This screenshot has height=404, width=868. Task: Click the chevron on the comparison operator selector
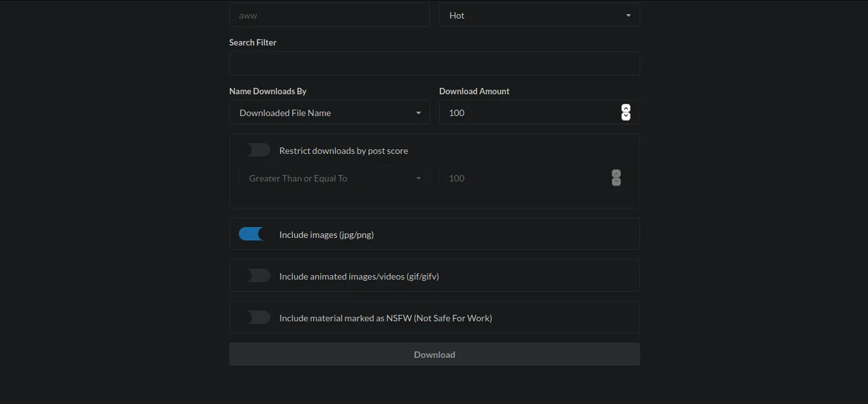click(x=419, y=178)
